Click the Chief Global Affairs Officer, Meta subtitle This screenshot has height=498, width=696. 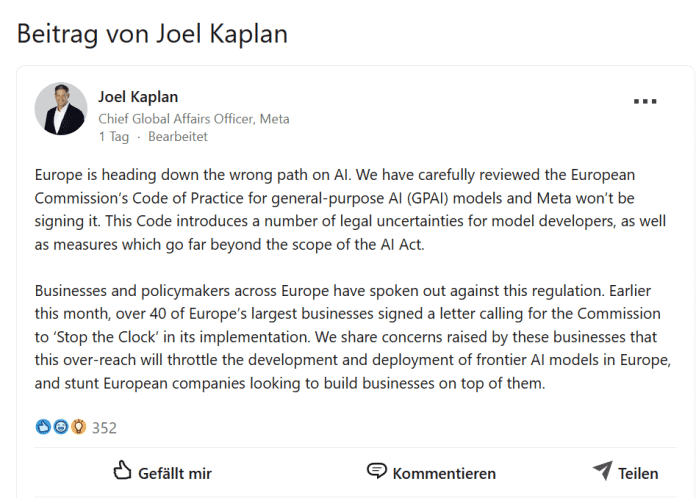click(194, 119)
